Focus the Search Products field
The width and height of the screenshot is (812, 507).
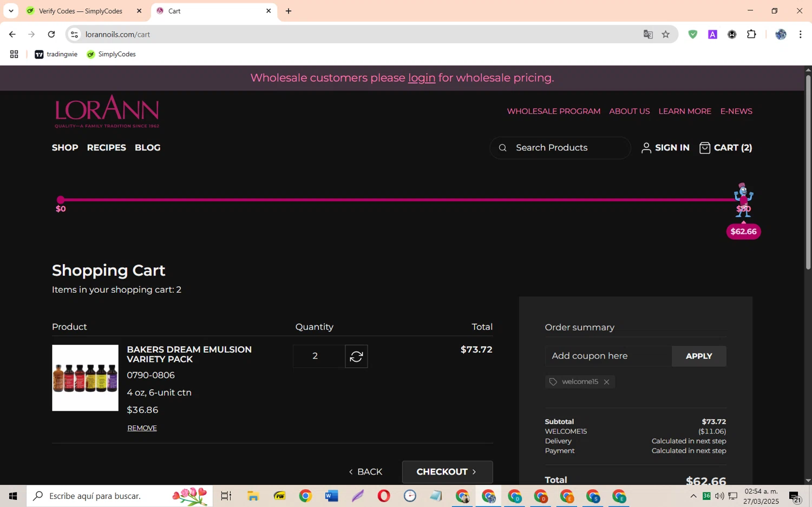pyautogui.click(x=560, y=148)
